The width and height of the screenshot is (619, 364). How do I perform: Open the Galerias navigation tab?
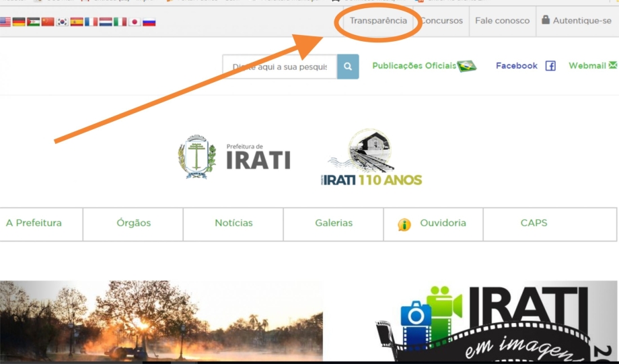click(334, 223)
